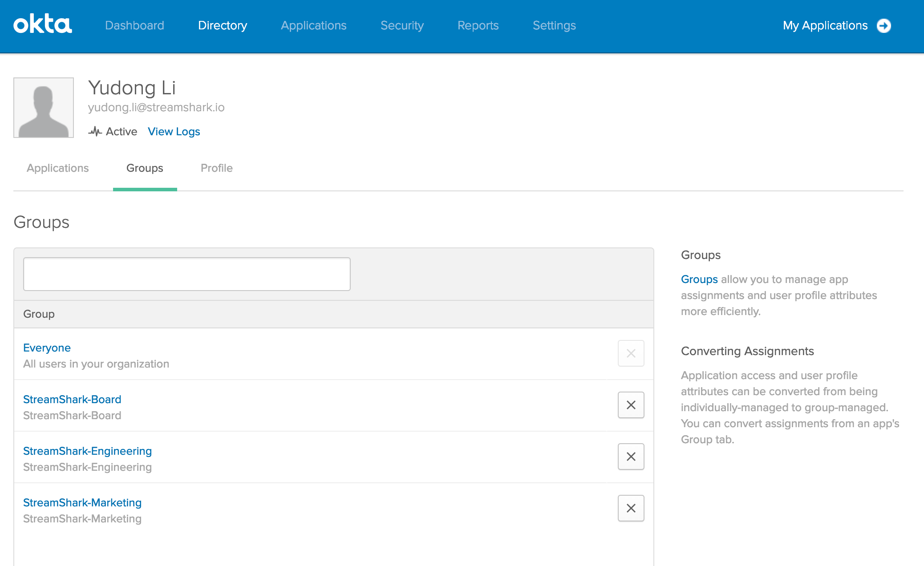
Task: Click the gray StreamShark-Marketing description text
Action: point(82,518)
